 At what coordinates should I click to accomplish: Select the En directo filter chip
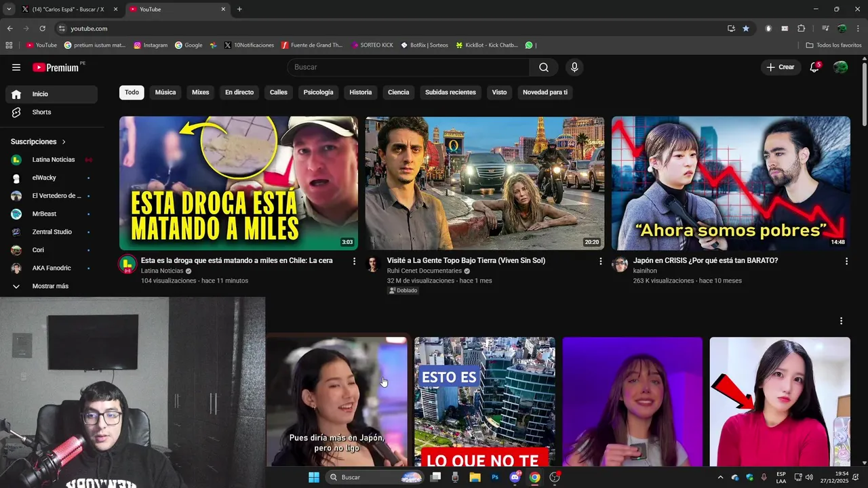(239, 92)
